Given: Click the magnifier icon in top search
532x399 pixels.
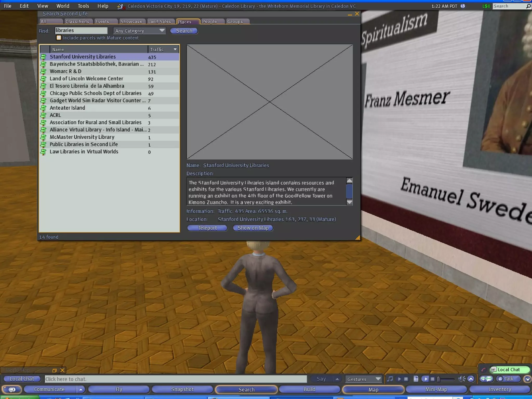Looking at the screenshot, I should [x=528, y=6].
